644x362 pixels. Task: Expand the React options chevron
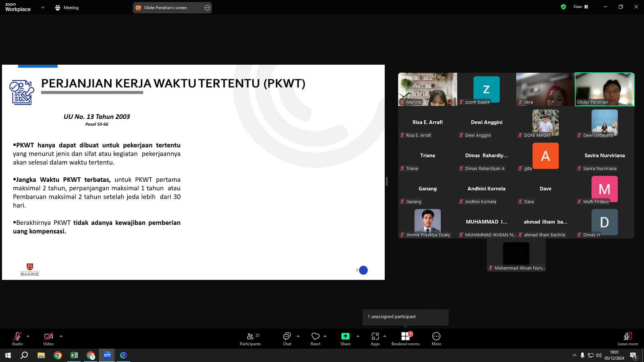(325, 336)
